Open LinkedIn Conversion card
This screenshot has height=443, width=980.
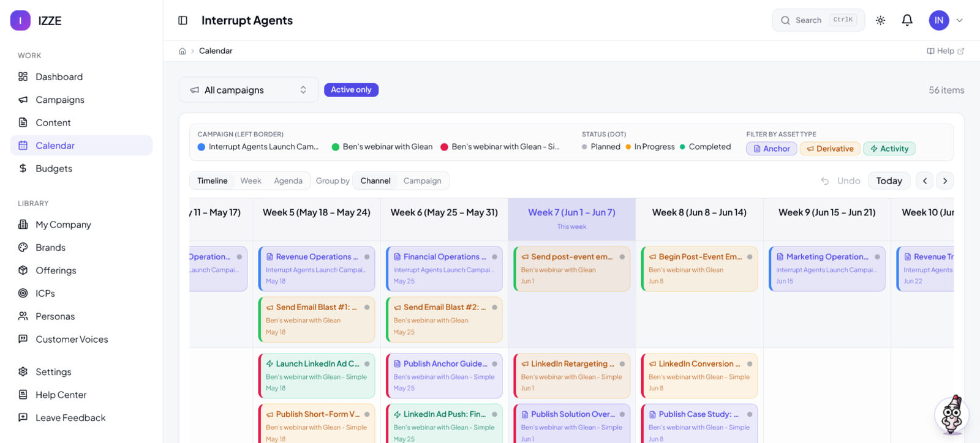pos(699,376)
